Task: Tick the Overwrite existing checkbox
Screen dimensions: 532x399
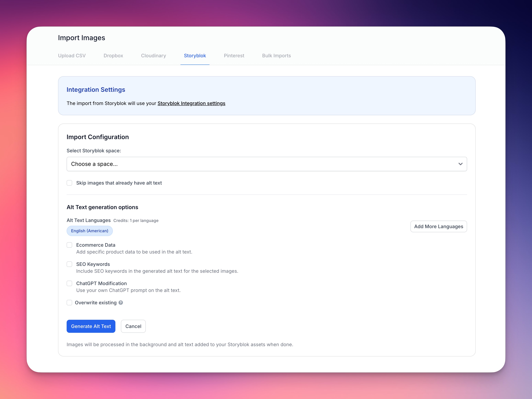Action: [x=70, y=303]
